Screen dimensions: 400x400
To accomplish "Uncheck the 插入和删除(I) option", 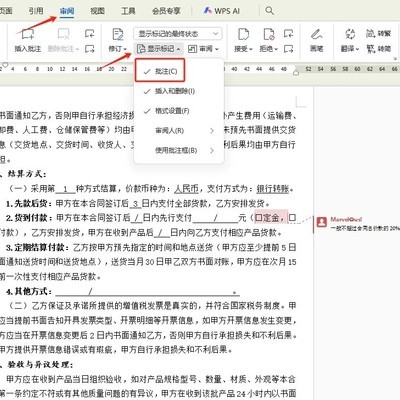I will (x=179, y=91).
